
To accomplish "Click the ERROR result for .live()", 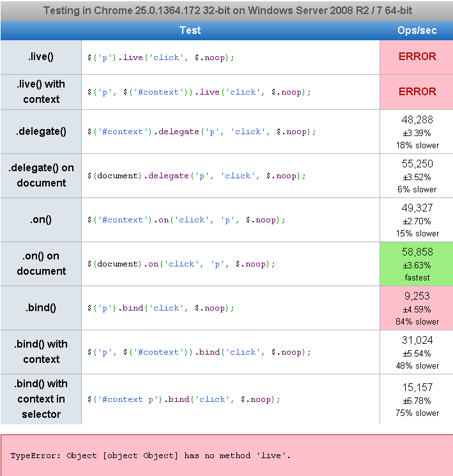I will click(417, 56).
